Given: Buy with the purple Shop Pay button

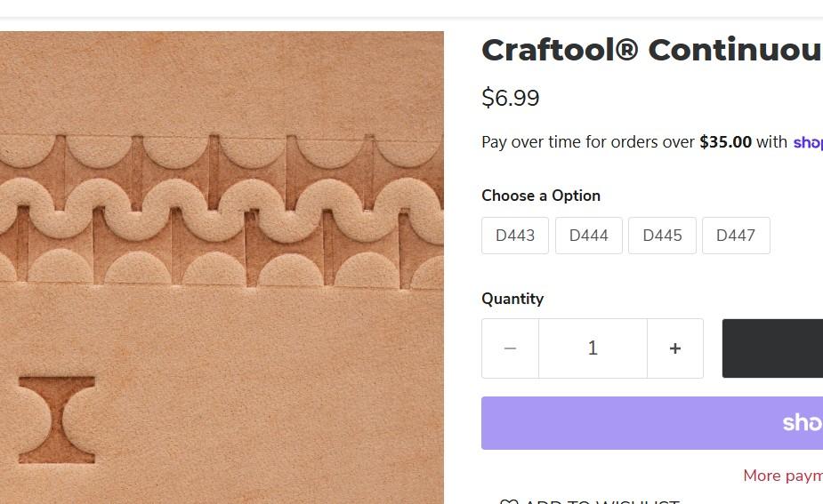Looking at the screenshot, I should [x=652, y=423].
